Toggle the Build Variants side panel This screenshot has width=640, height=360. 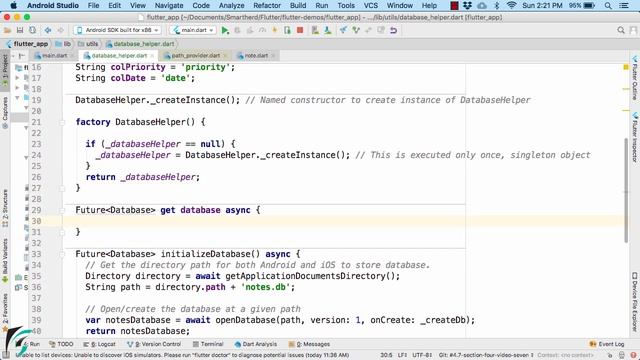[x=5, y=260]
